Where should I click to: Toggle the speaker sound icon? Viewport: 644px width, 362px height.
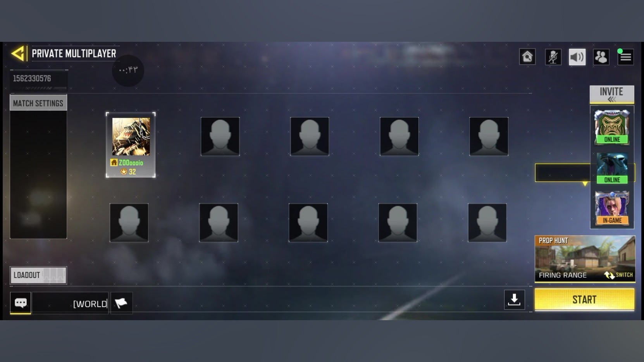point(577,57)
